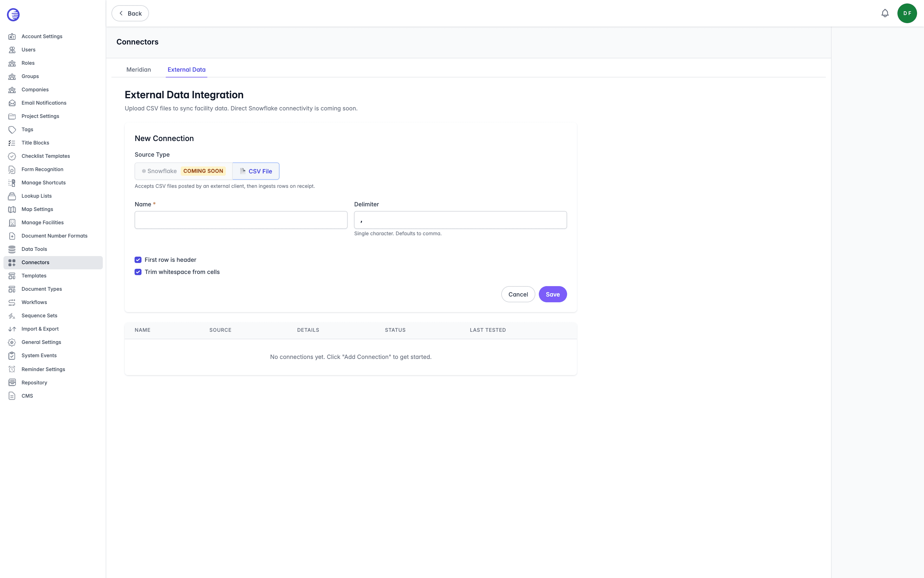This screenshot has height=578, width=924.
Task: Click the app logo at top left
Action: point(13,14)
